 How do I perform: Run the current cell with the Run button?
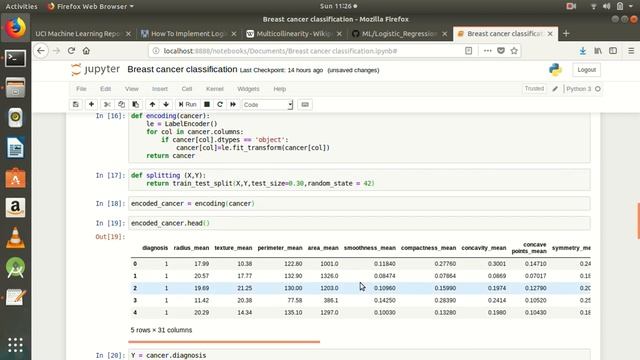tap(188, 104)
